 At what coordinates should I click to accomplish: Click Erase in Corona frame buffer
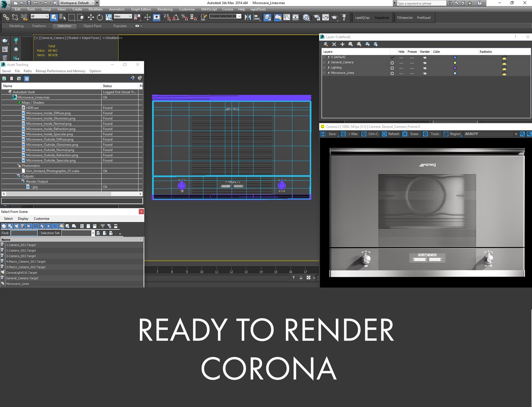click(x=410, y=134)
